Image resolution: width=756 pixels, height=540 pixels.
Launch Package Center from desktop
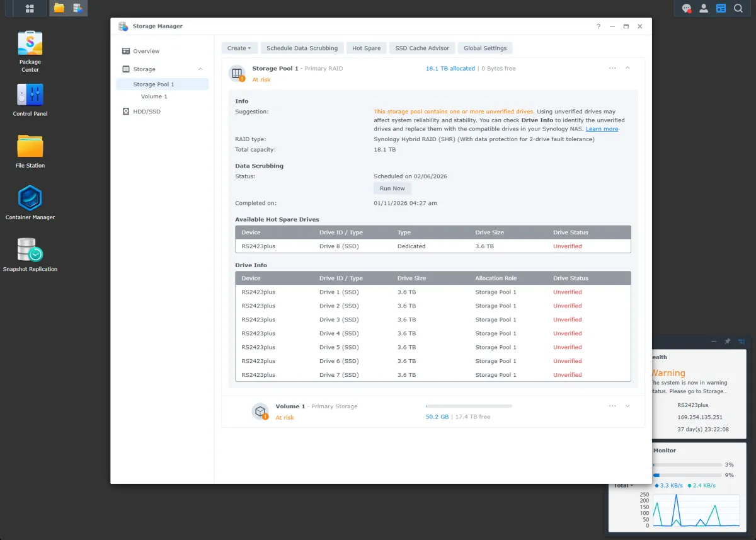coord(30,52)
